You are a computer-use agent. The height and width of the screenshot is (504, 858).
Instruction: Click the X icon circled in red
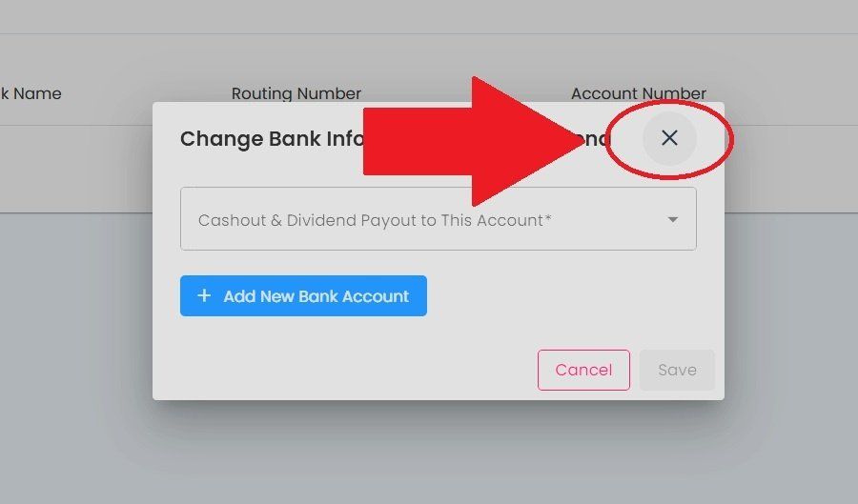click(669, 138)
